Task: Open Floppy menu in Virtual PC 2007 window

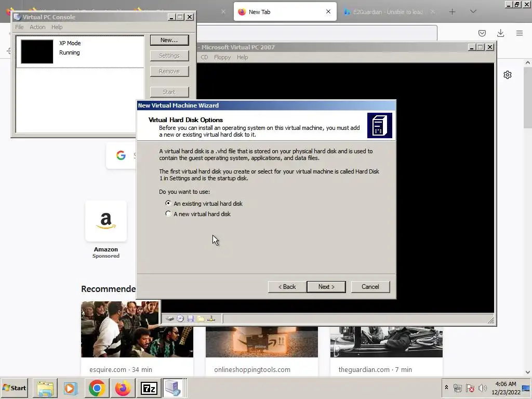Action: click(222, 57)
